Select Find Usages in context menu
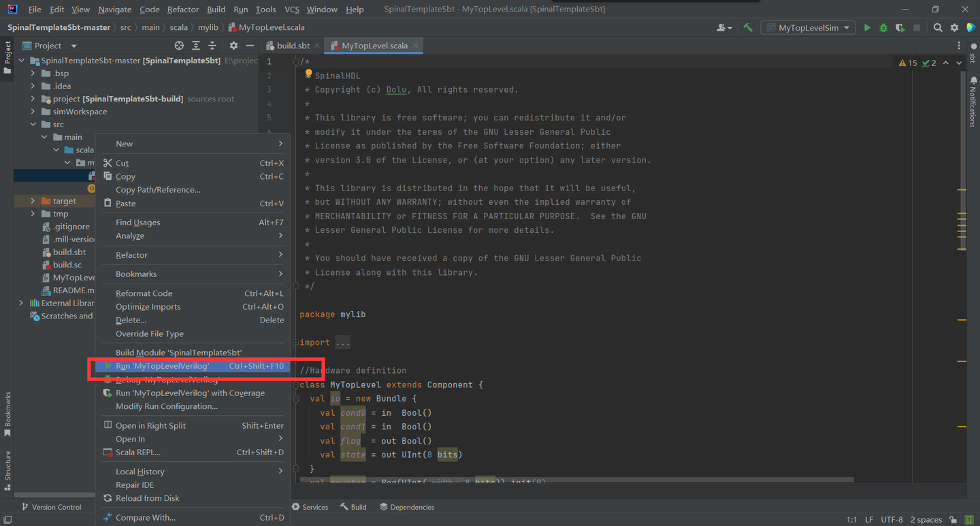This screenshot has height=526, width=980. tap(193, 223)
